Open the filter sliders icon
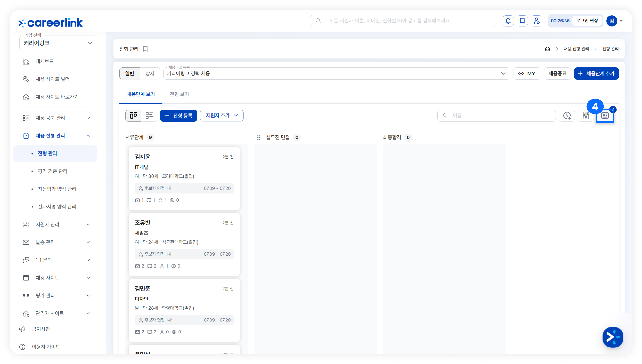Viewport: 642px width, 364px height. 586,116
